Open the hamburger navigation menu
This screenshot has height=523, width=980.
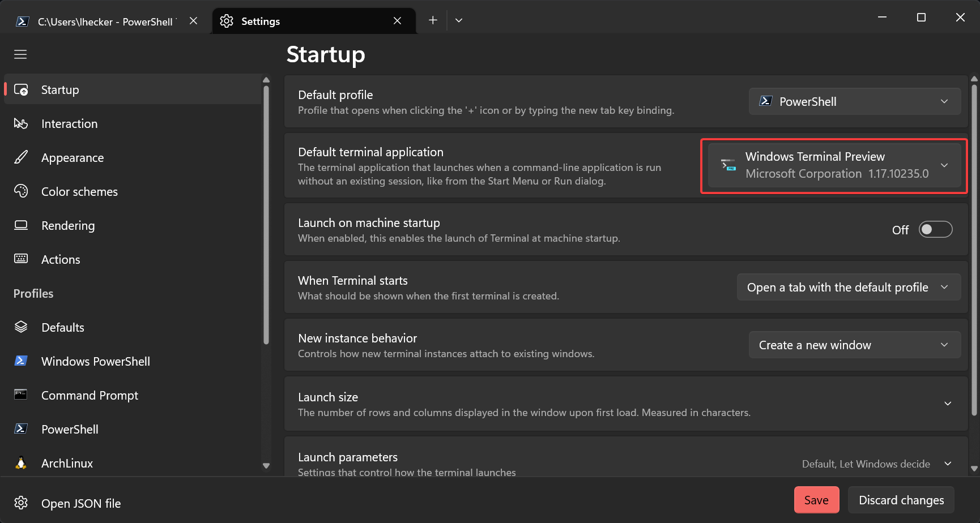[x=20, y=54]
